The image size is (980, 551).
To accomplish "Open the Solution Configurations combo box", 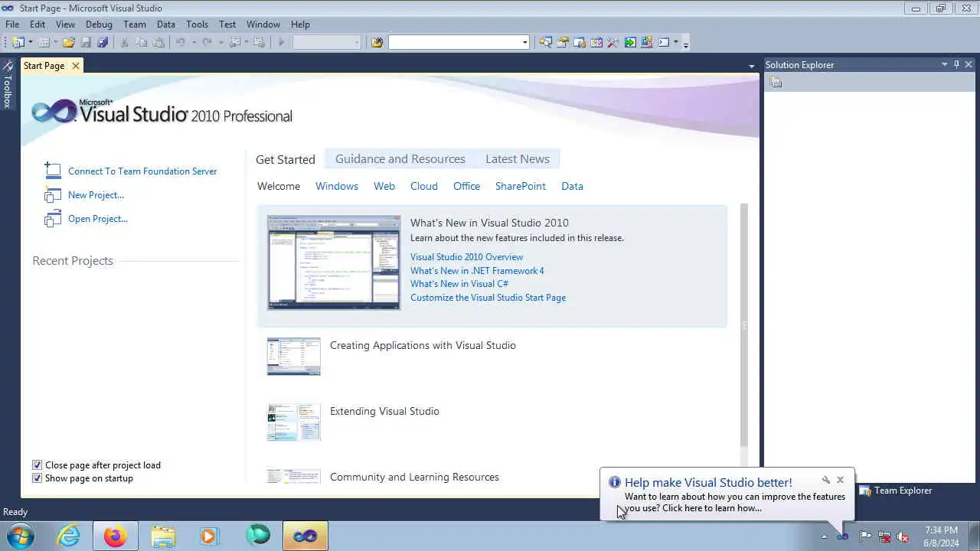I will [326, 42].
